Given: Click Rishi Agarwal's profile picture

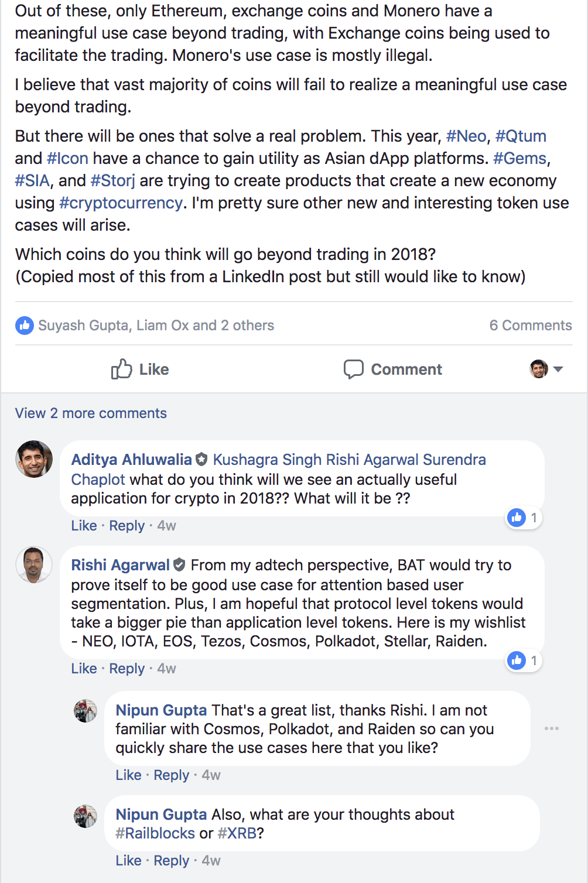Looking at the screenshot, I should pyautogui.click(x=34, y=564).
